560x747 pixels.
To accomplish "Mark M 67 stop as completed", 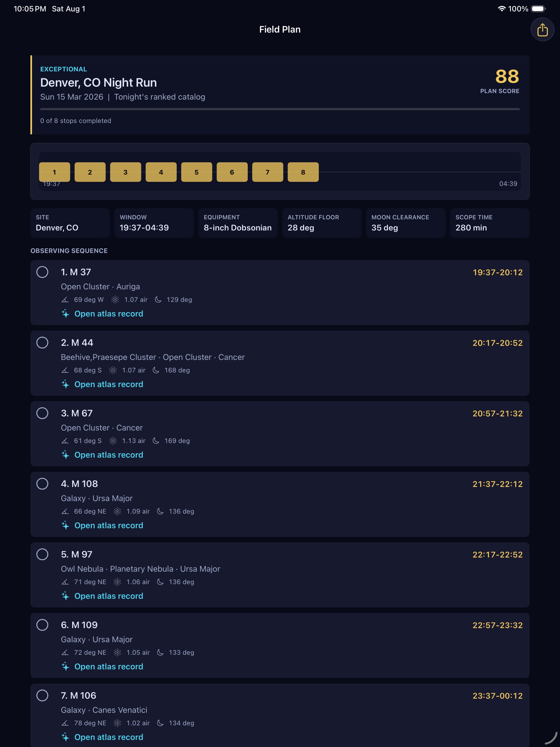I will (42, 413).
